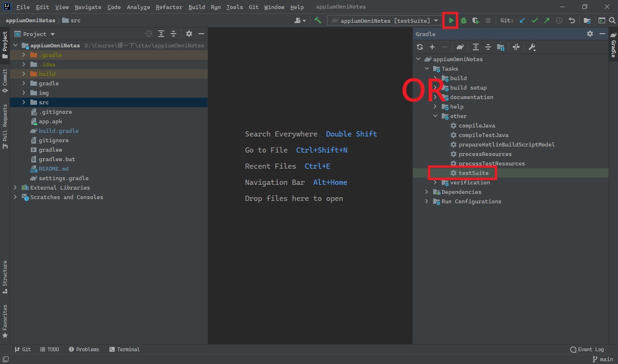The width and height of the screenshot is (618, 364).
Task: Rollback changes with the undo arrow icon
Action: 572,20
